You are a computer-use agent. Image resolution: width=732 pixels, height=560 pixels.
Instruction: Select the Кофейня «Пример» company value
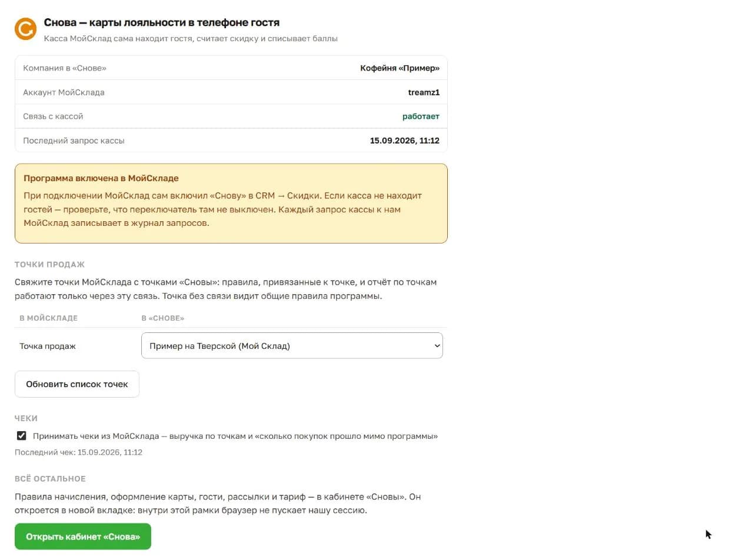pos(400,68)
